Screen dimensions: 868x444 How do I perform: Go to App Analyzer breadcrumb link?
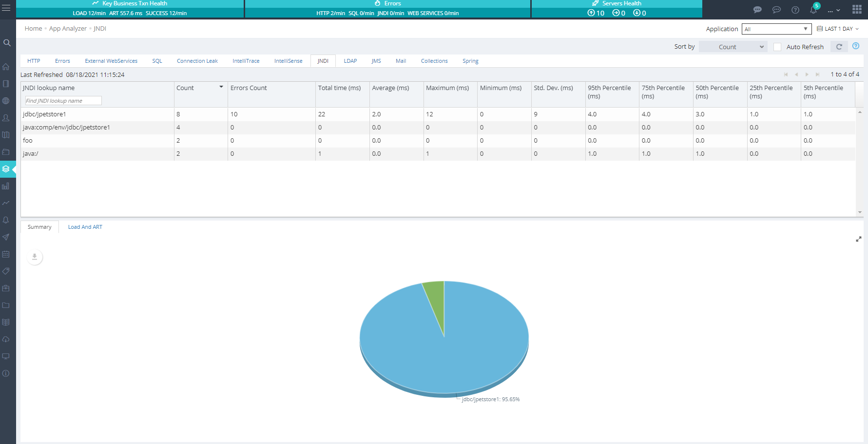click(68, 29)
